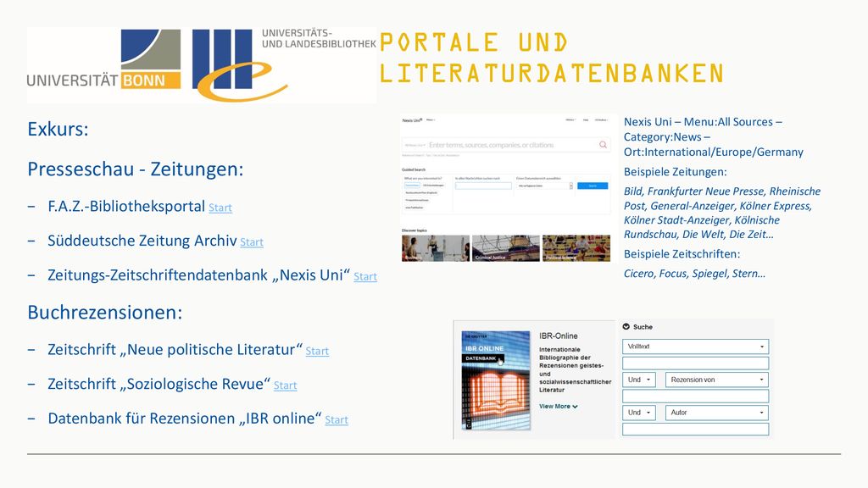Open the Und dropdown beside Autor
The width and height of the screenshot is (868, 488).
[639, 413]
